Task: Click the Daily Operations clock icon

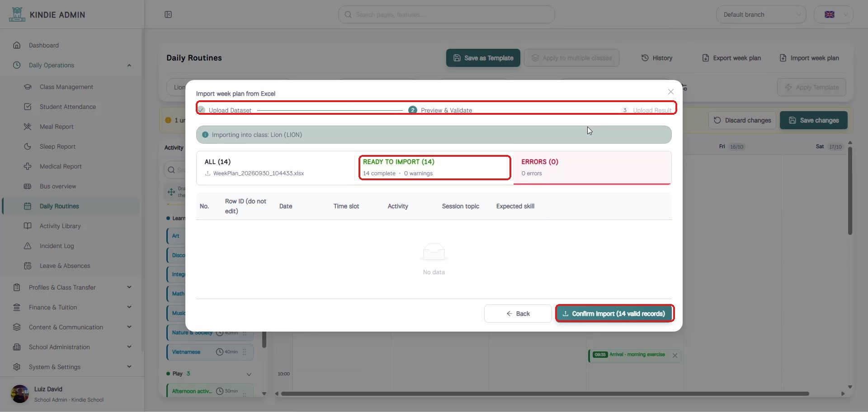Action: (x=17, y=65)
